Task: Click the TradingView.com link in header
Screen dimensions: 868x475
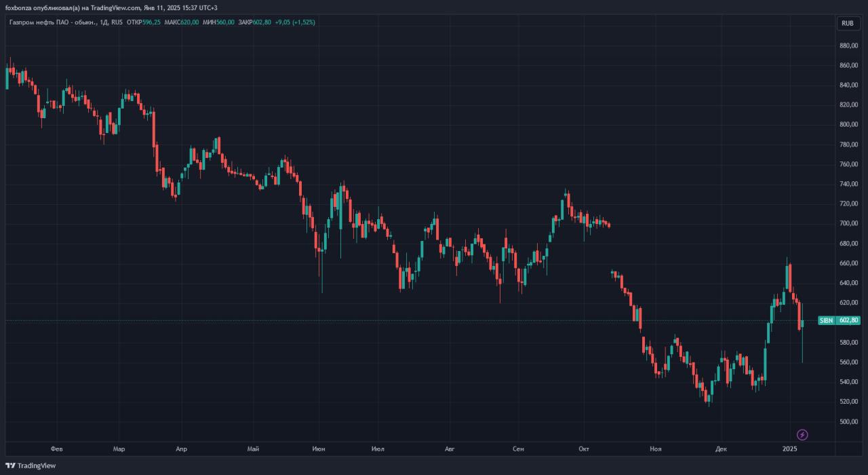Action: [116, 7]
